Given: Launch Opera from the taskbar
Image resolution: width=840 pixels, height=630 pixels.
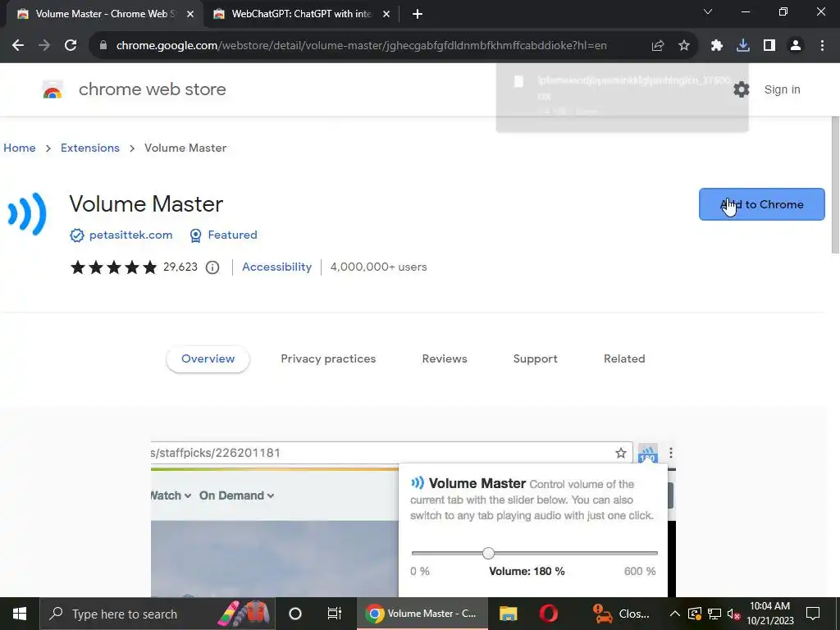Looking at the screenshot, I should (548, 614).
